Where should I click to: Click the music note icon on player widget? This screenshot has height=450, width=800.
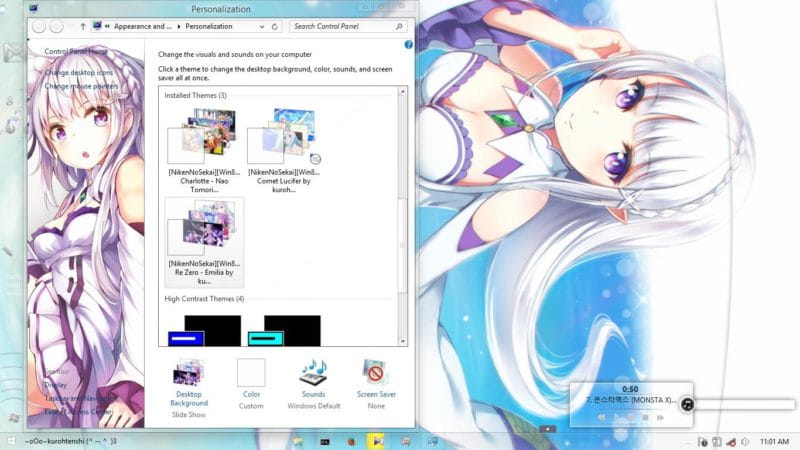[687, 405]
